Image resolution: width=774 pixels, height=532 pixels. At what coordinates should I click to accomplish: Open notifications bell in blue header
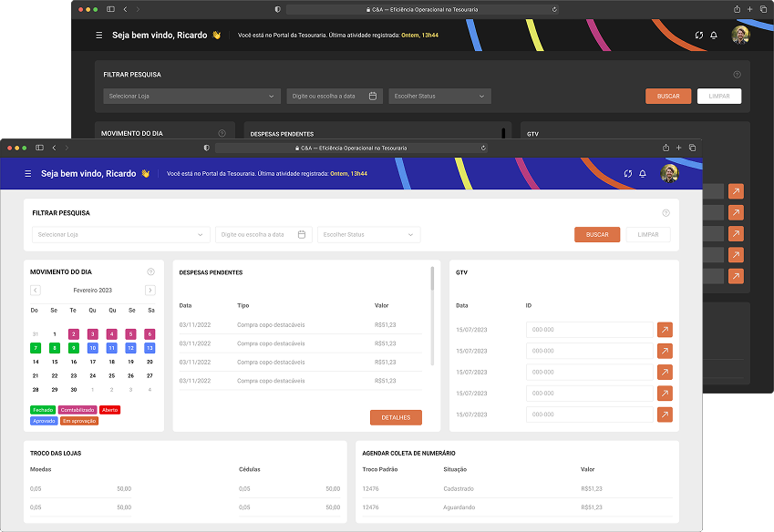[643, 174]
